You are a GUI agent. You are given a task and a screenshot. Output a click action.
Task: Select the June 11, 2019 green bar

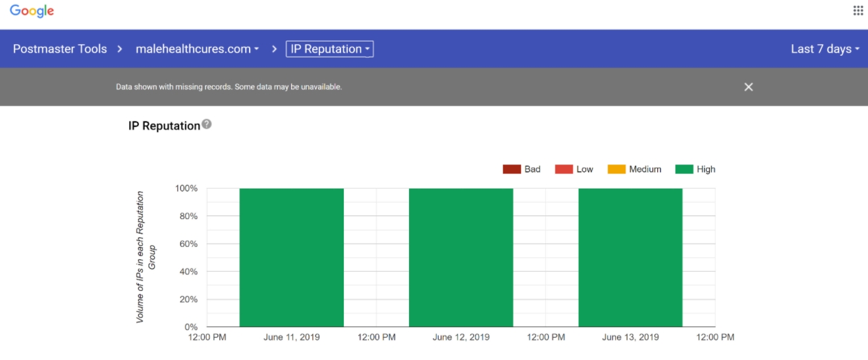coord(292,257)
